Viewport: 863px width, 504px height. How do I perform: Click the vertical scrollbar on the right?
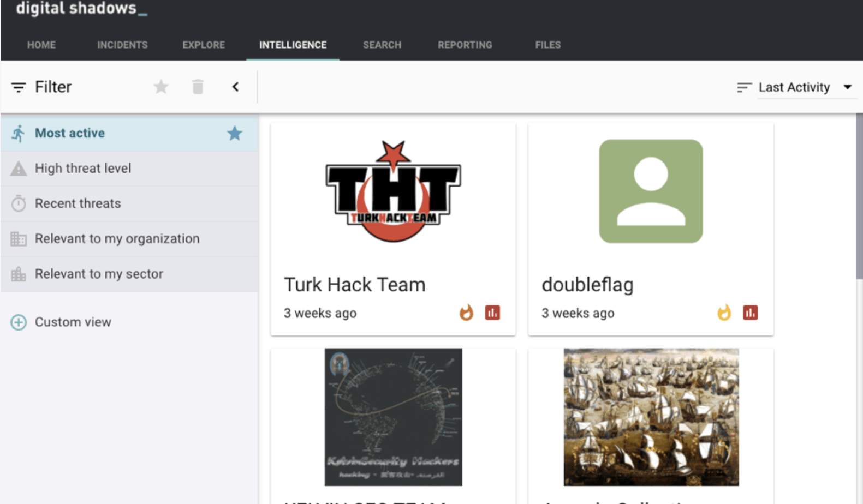[x=859, y=196]
